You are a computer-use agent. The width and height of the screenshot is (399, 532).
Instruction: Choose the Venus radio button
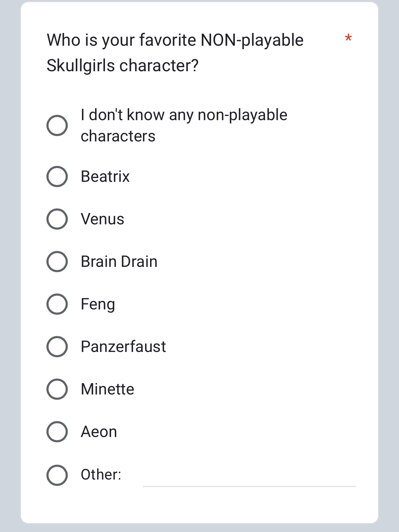point(57,219)
